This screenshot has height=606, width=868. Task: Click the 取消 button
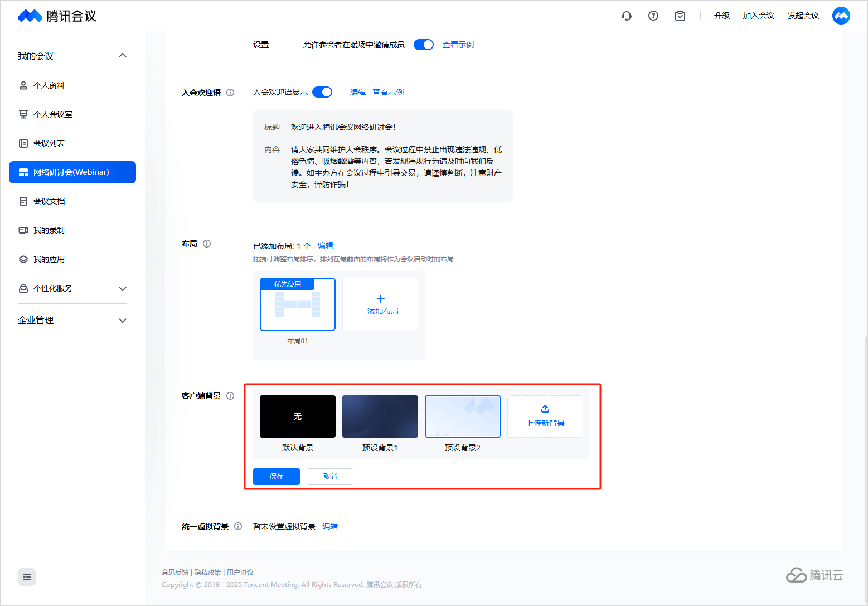coord(330,477)
